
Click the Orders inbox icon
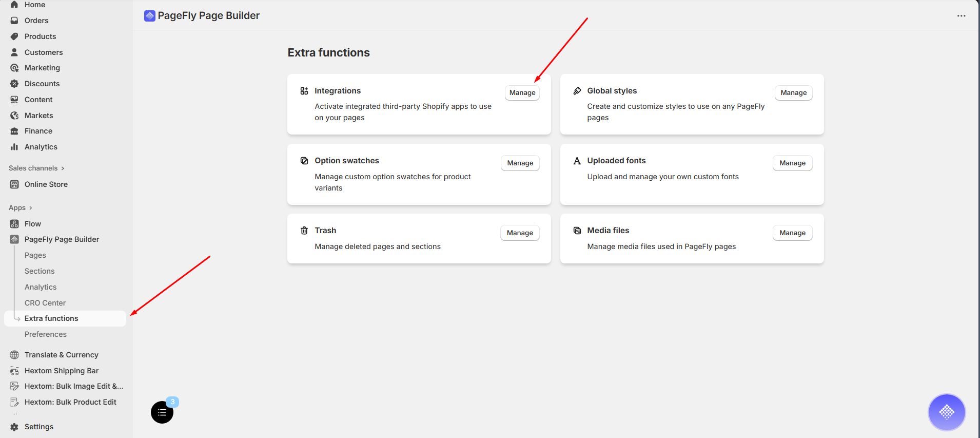point(14,21)
